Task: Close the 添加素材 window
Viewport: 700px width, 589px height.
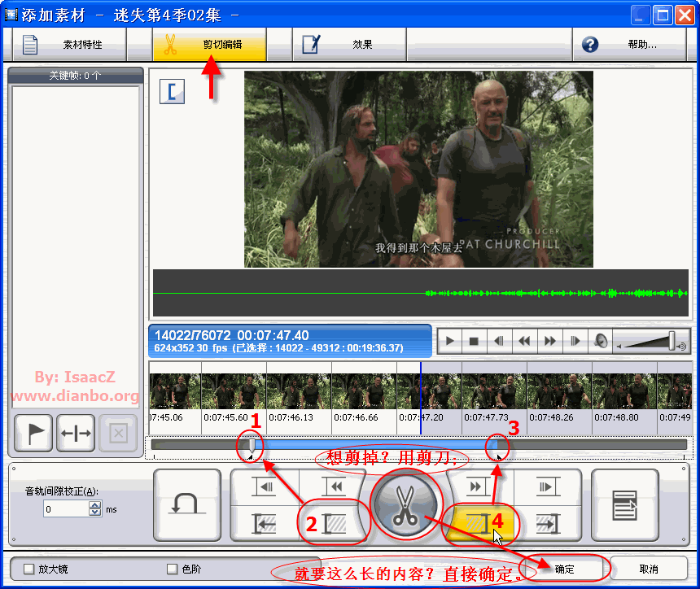Action: coord(685,15)
